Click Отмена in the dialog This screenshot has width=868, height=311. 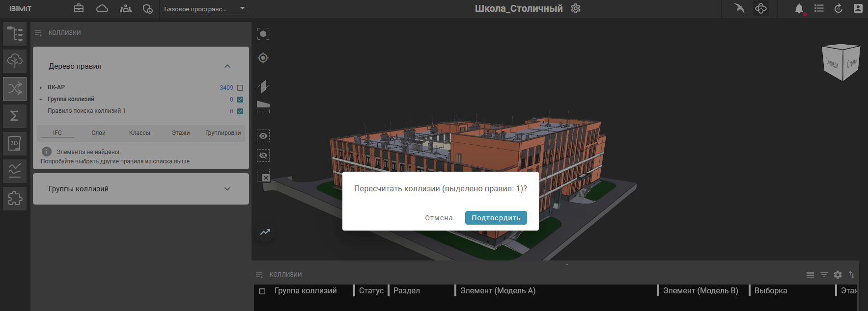coord(439,218)
